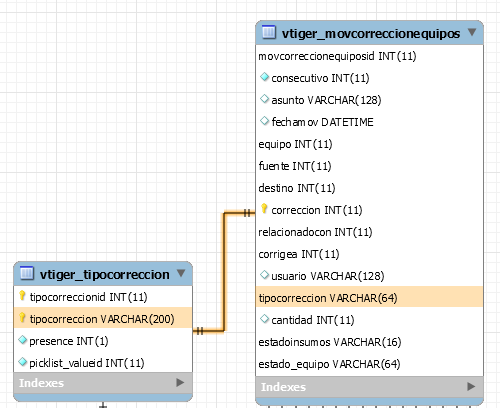The image size is (500, 408).
Task: Click the key icon beside tipocorreccionid
Action: [x=22, y=296]
